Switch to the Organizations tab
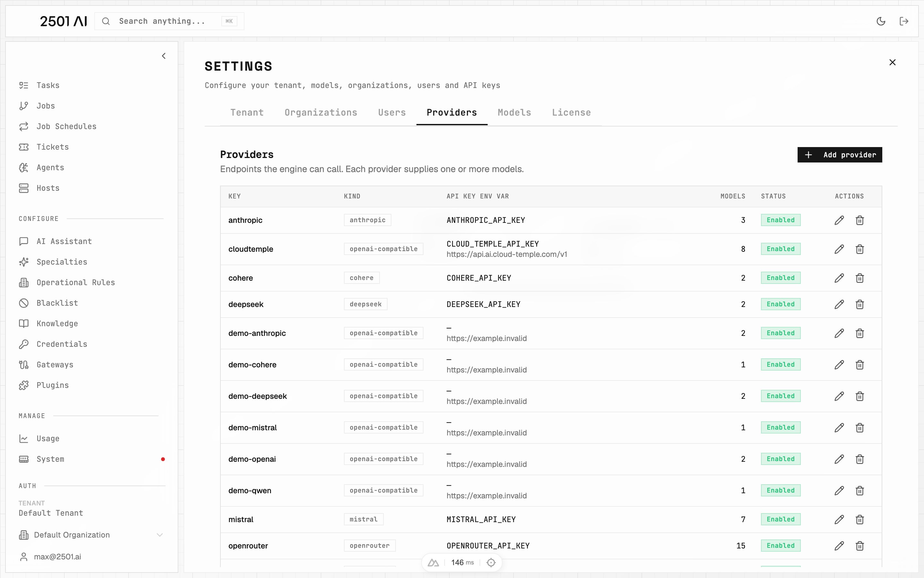924x578 pixels. click(321, 113)
